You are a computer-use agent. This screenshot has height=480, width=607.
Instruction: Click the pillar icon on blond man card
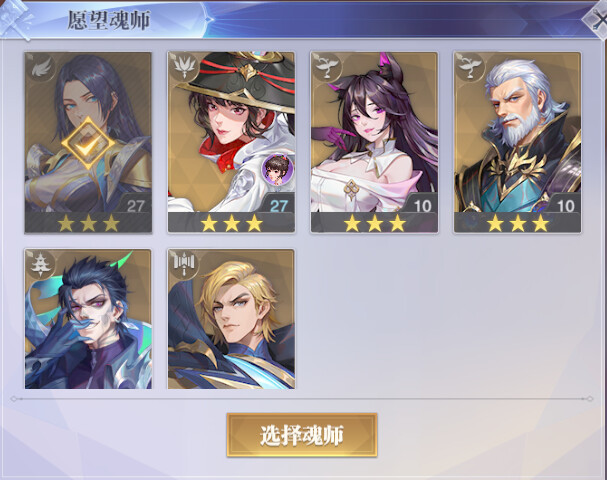(x=184, y=264)
